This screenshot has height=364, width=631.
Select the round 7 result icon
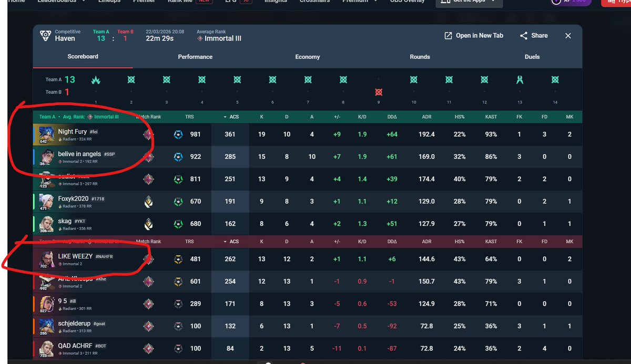(308, 80)
